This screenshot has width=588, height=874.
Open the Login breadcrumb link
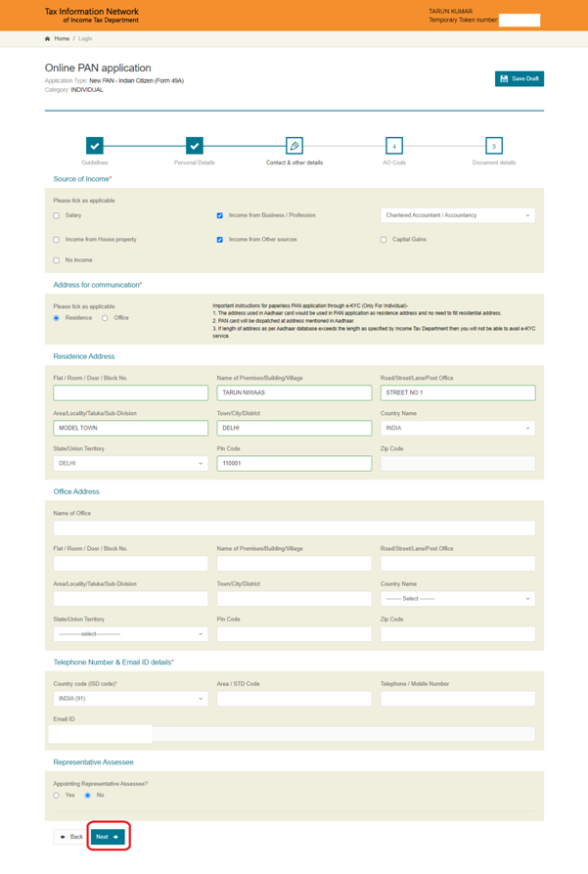85,39
